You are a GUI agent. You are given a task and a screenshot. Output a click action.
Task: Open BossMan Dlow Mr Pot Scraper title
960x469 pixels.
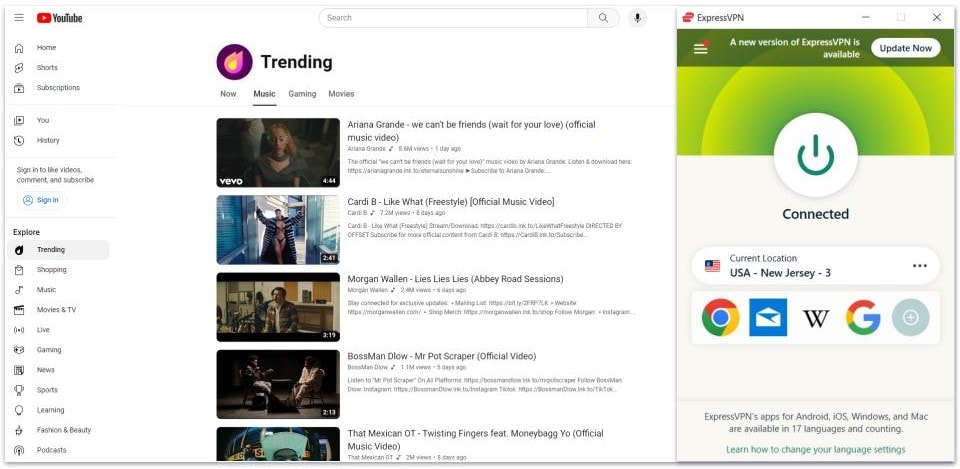click(x=441, y=356)
